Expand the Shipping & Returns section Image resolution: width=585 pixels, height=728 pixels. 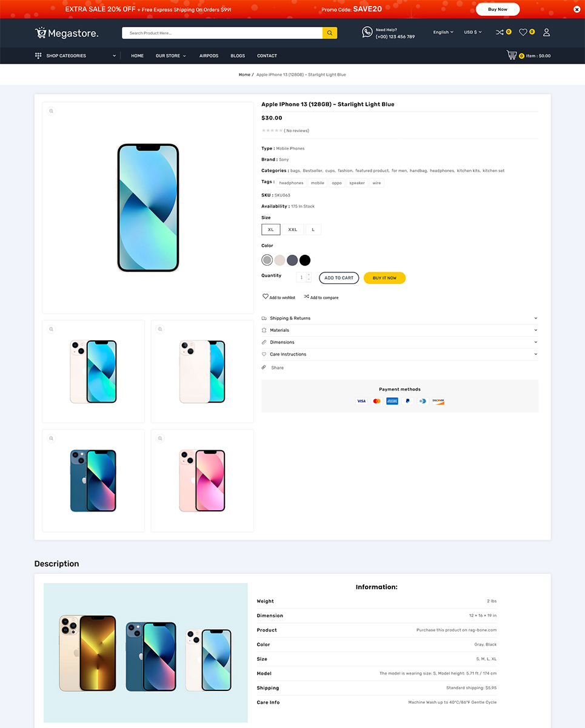(399, 318)
